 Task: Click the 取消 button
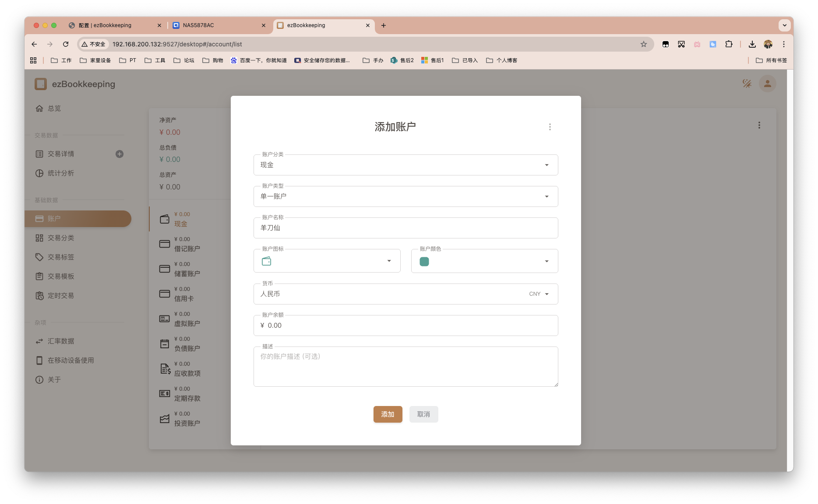pyautogui.click(x=423, y=414)
